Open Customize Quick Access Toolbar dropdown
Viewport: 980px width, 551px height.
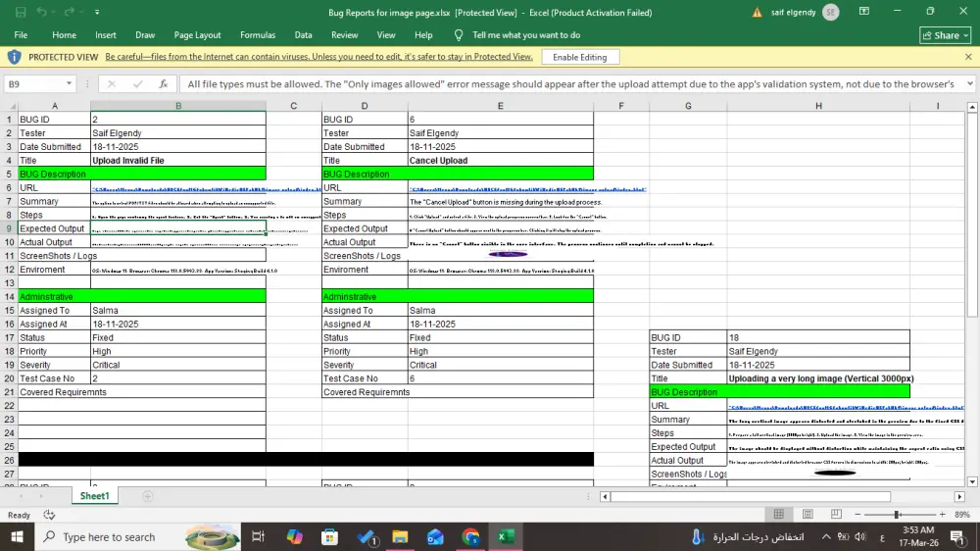tap(97, 12)
